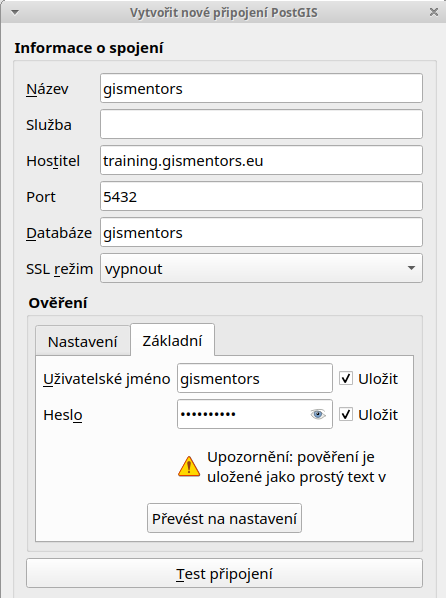Open the window menu arrow in title bar

[15, 13]
